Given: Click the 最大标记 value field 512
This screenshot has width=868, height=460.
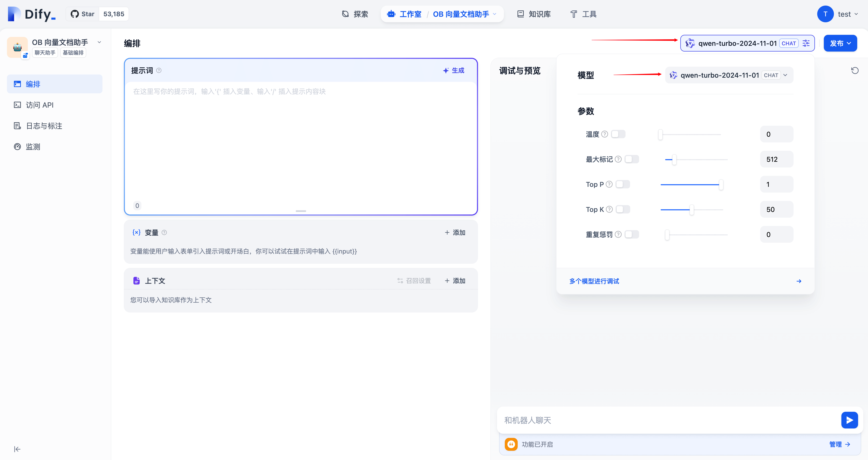Looking at the screenshot, I should [776, 159].
